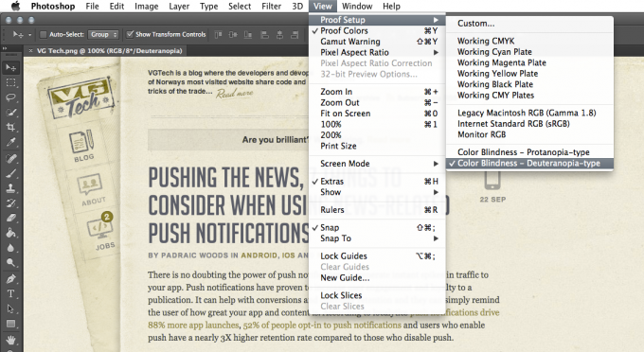
Task: Expand the Show submenu
Action: 377,192
